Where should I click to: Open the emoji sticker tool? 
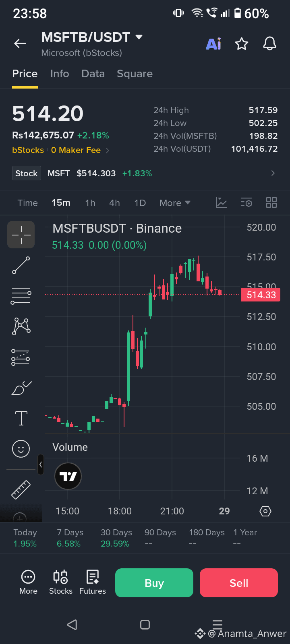coord(21,448)
